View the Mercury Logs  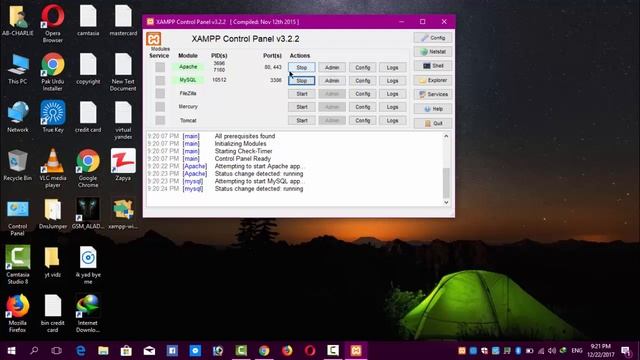tap(393, 107)
